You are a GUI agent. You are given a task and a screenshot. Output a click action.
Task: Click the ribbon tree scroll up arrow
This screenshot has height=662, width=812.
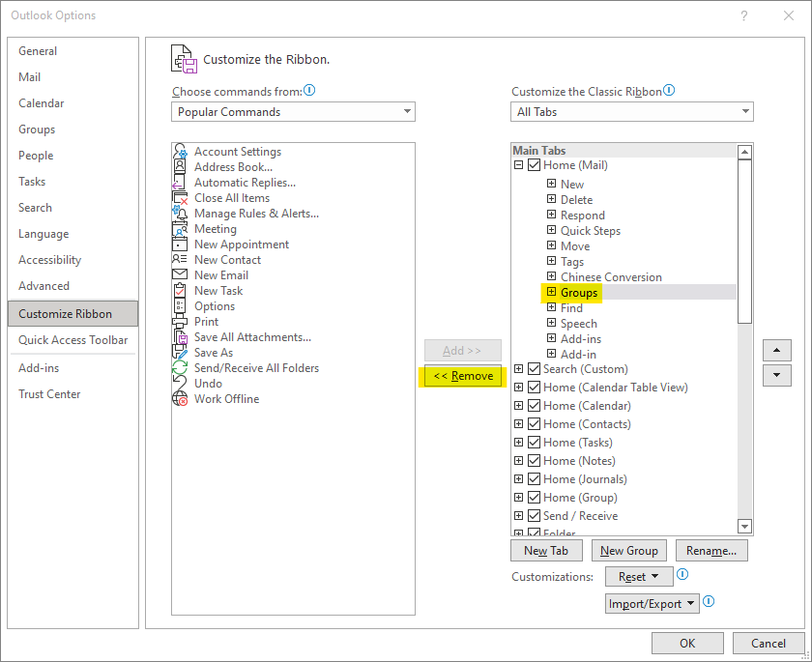pos(744,152)
